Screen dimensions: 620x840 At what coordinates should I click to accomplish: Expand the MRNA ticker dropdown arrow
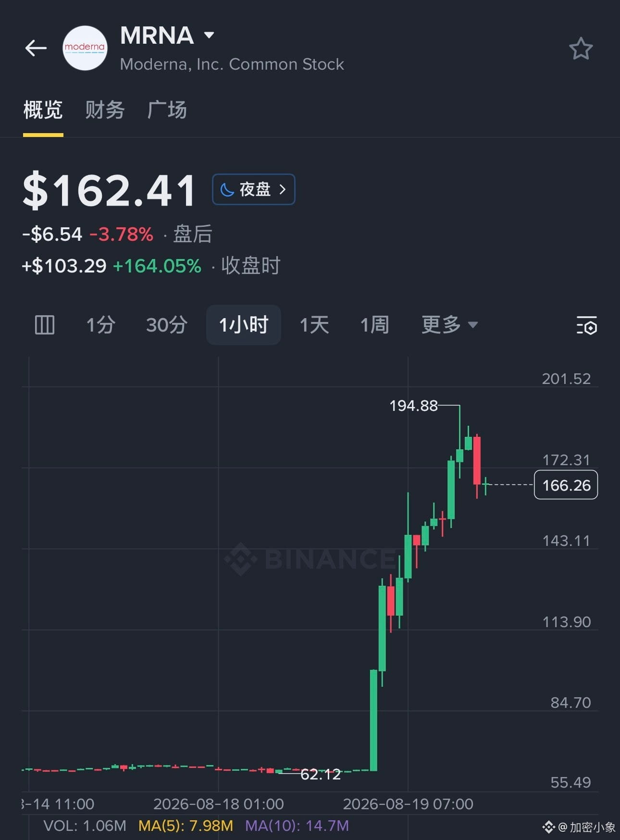pyautogui.click(x=209, y=35)
